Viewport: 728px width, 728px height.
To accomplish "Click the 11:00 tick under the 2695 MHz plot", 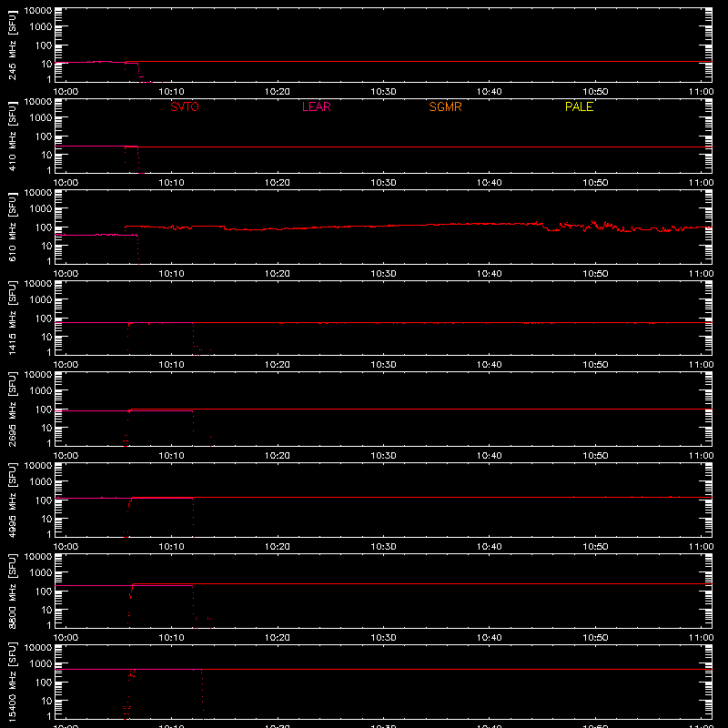I will [x=701, y=456].
